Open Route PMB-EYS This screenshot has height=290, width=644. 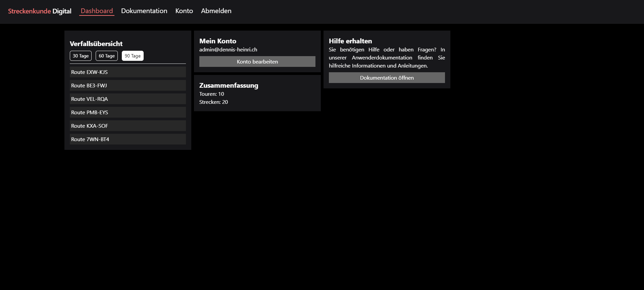pyautogui.click(x=128, y=112)
